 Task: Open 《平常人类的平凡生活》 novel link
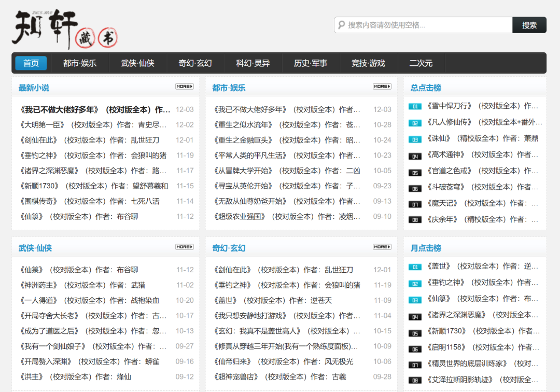[287, 156]
